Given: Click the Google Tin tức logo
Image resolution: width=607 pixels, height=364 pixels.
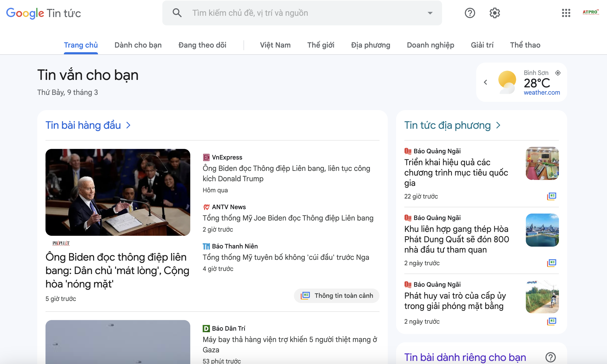Looking at the screenshot, I should (43, 13).
